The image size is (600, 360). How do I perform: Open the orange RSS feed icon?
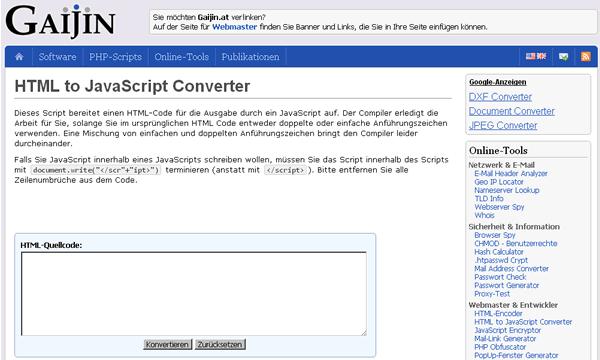tap(585, 57)
